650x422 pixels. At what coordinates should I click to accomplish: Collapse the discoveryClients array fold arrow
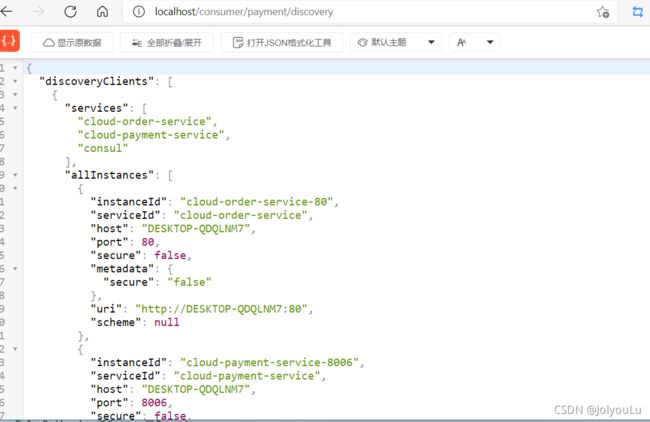point(15,81)
